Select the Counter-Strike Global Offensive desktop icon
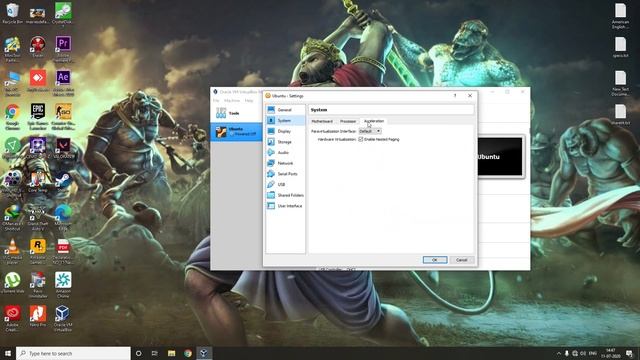This screenshot has height=360, width=640. (63, 116)
